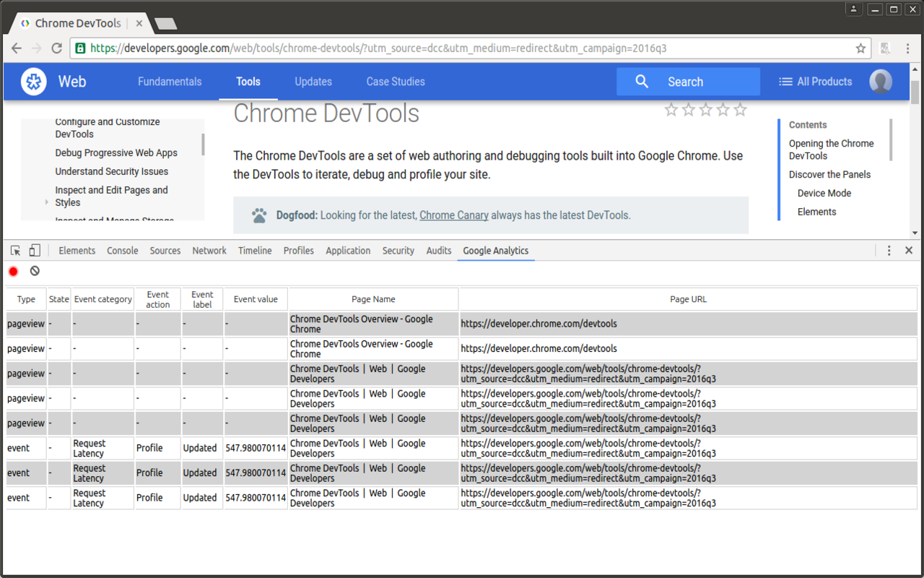Open the All Products menu icon
The height and width of the screenshot is (578, 924).
[785, 82]
